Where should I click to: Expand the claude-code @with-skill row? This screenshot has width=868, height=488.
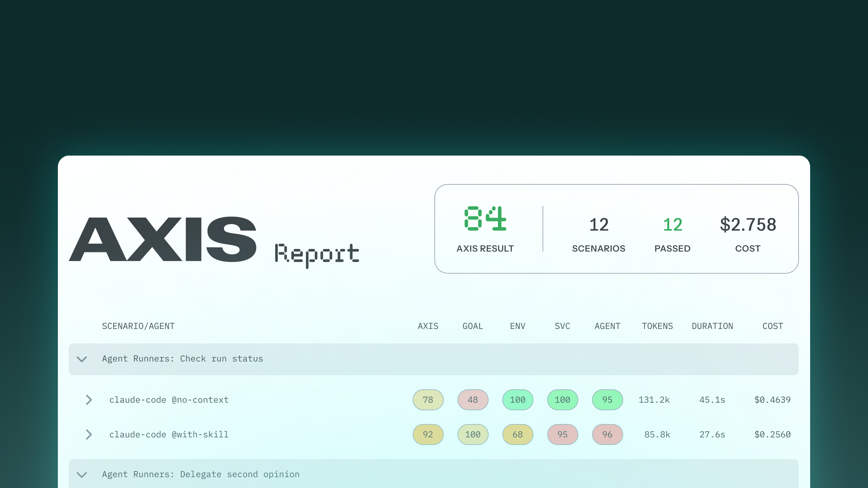click(89, 435)
